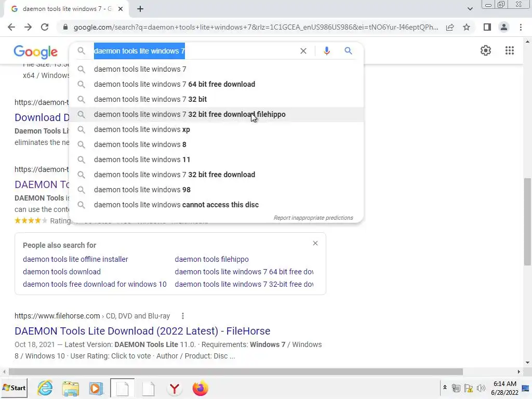
Task: Open Google apps grid
Action: tap(510, 50)
